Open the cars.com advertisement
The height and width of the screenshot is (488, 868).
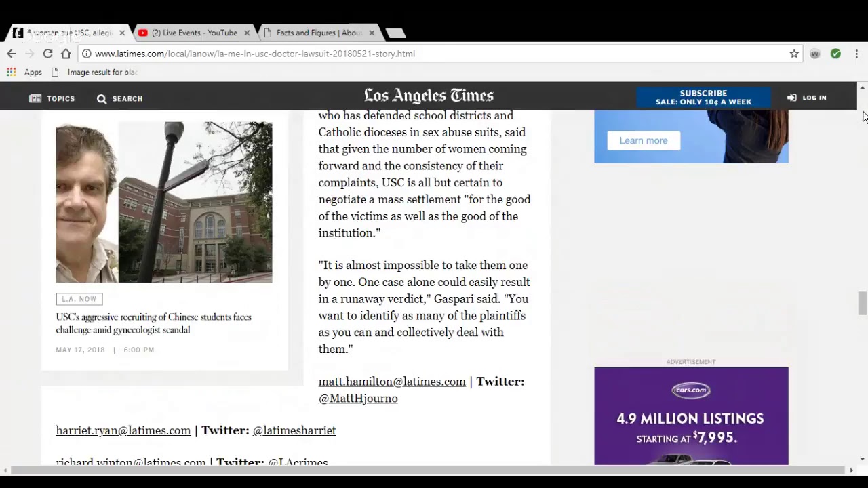(691, 416)
